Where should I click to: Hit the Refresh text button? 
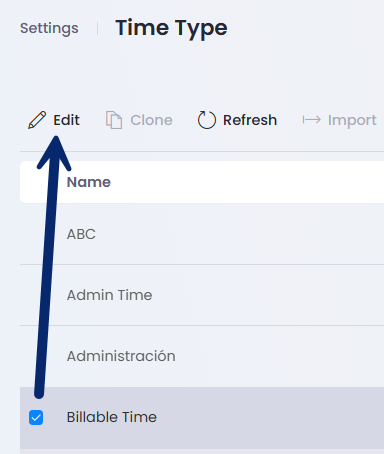pos(250,120)
